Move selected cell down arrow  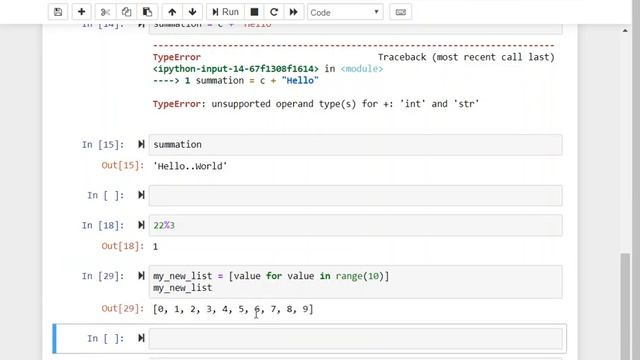tap(193, 12)
